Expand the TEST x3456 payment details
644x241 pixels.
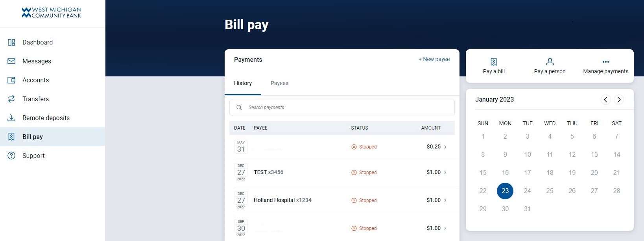(445, 172)
